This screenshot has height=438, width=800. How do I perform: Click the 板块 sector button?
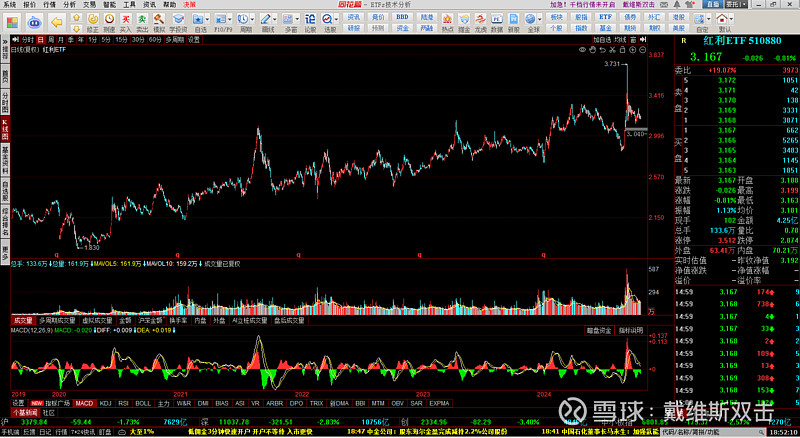coord(556,17)
